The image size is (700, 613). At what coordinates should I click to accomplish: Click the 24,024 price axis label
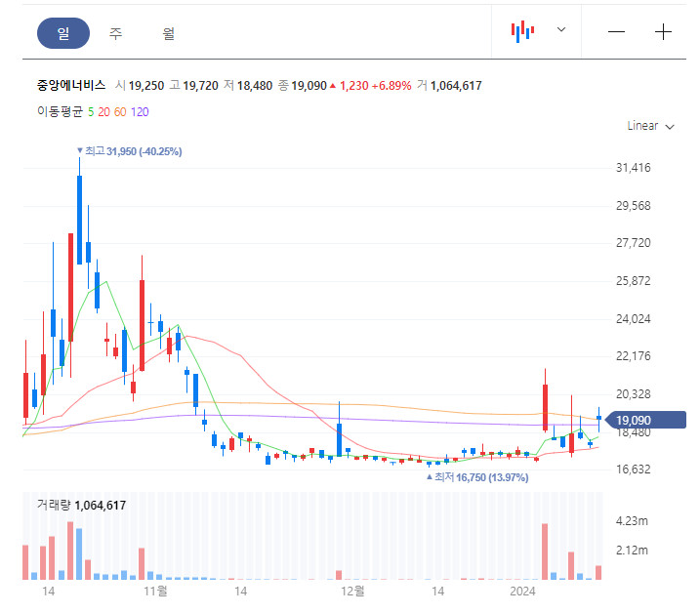click(633, 319)
